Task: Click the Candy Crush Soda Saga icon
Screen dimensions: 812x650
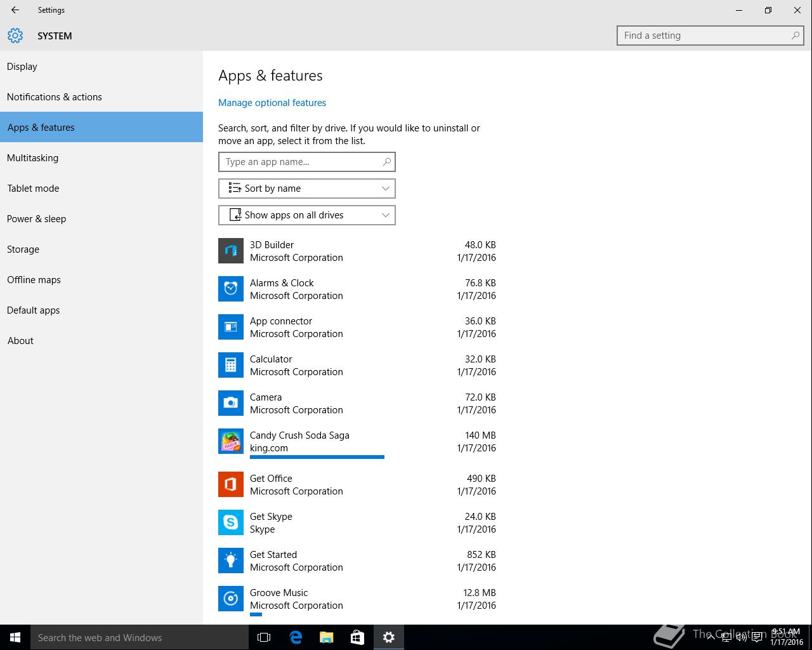Action: pos(231,441)
